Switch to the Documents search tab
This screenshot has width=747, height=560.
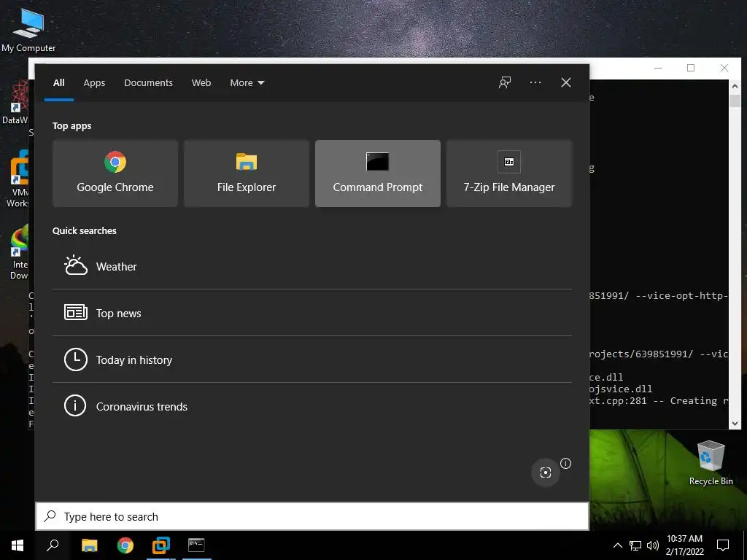click(148, 83)
